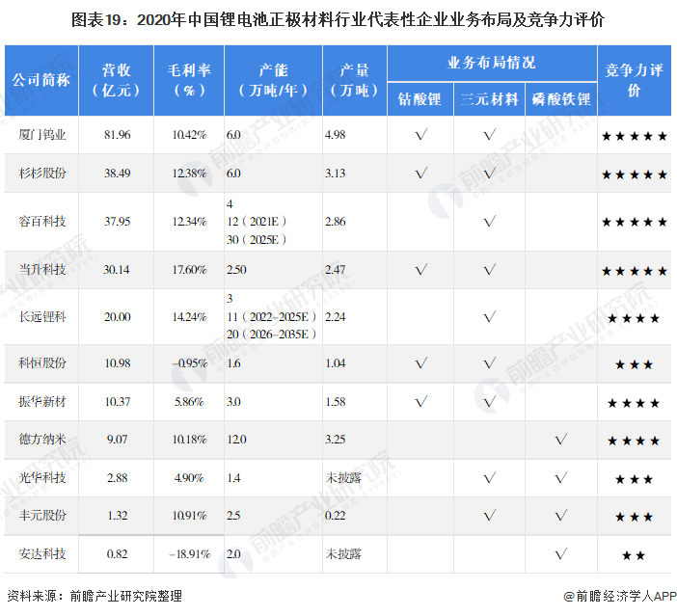The width and height of the screenshot is (677, 616).
Task: Select company name 安达科技
Action: (x=41, y=554)
